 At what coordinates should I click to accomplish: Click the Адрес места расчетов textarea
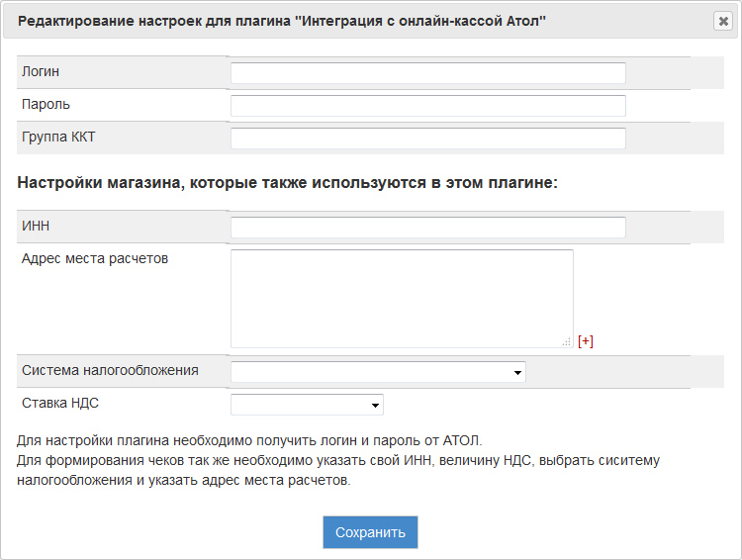[x=402, y=299]
